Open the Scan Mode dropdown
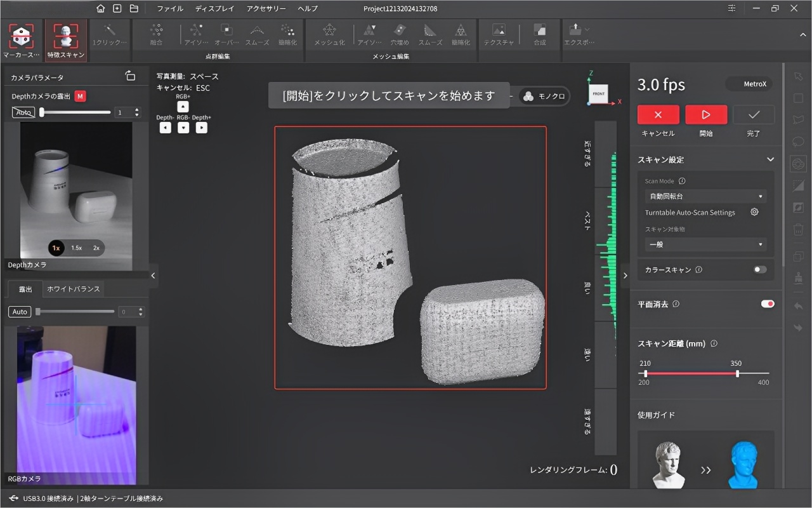812x508 pixels. tap(705, 196)
